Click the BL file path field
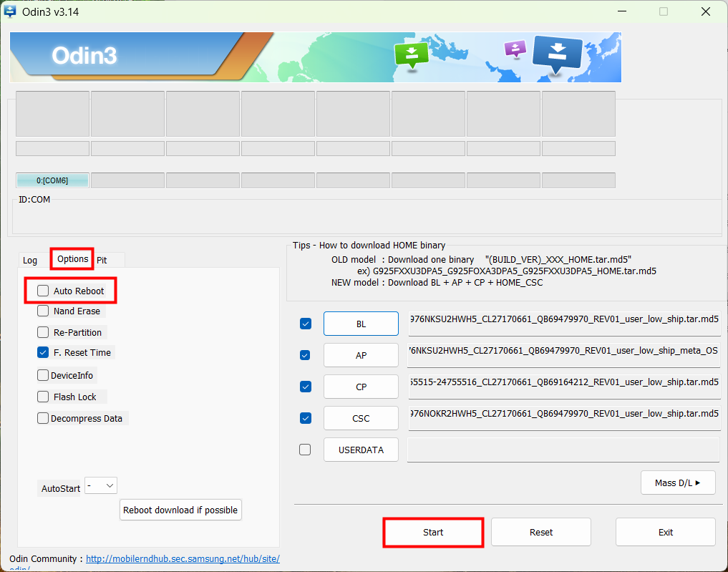The height and width of the screenshot is (572, 728). [564, 324]
